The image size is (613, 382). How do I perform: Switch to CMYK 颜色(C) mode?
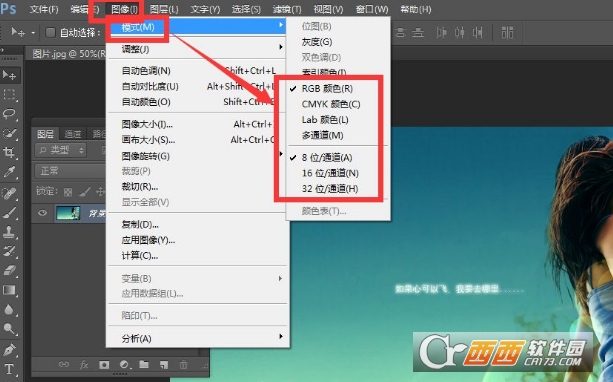pyautogui.click(x=331, y=104)
